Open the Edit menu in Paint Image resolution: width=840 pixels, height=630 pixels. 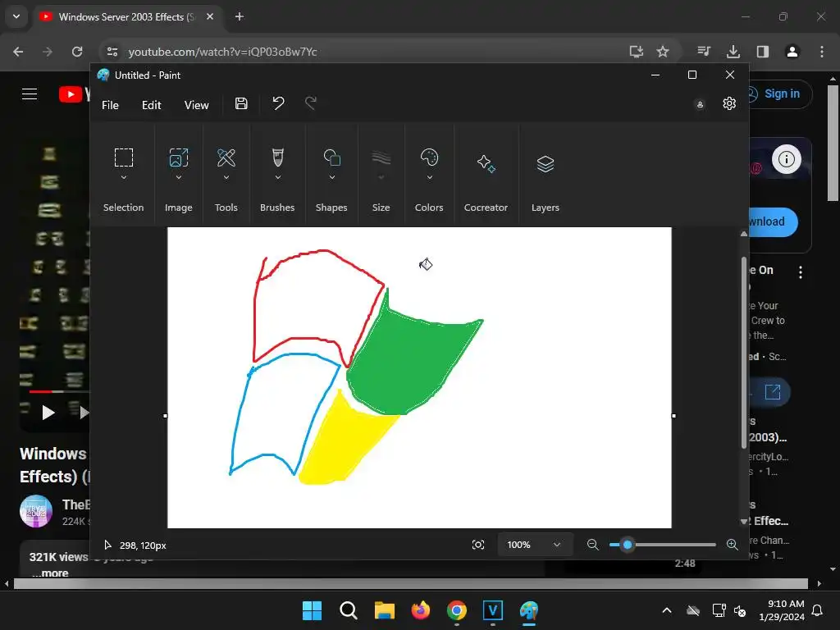coord(151,105)
